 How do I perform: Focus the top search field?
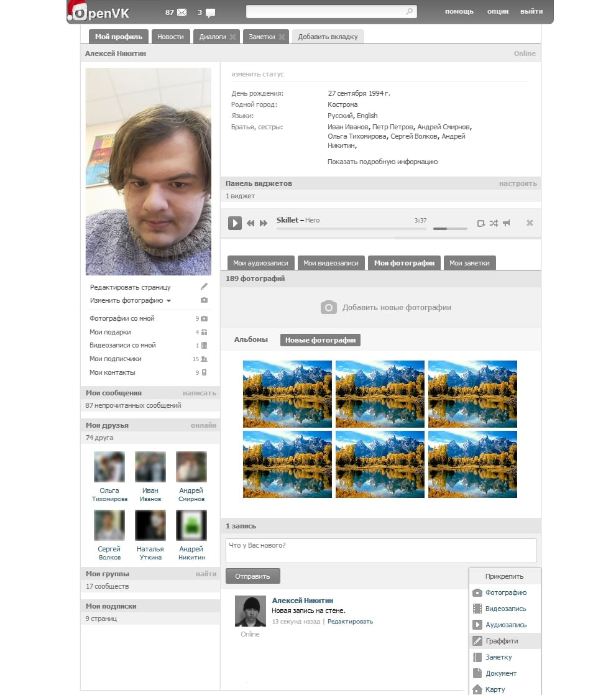click(x=331, y=12)
